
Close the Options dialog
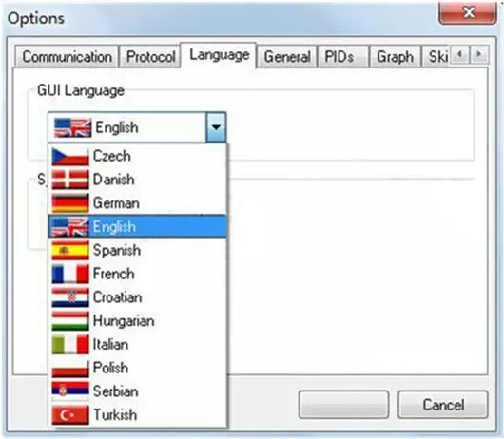tap(468, 13)
